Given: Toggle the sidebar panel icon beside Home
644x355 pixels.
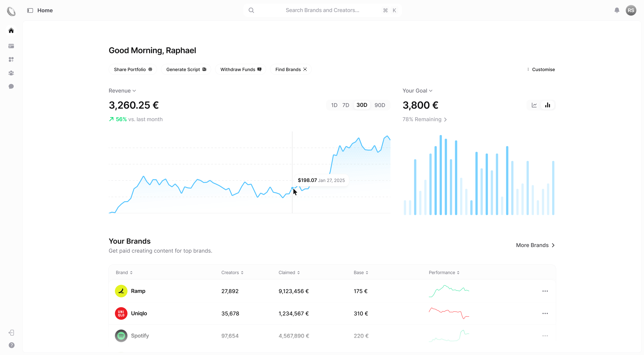Looking at the screenshot, I should (30, 11).
